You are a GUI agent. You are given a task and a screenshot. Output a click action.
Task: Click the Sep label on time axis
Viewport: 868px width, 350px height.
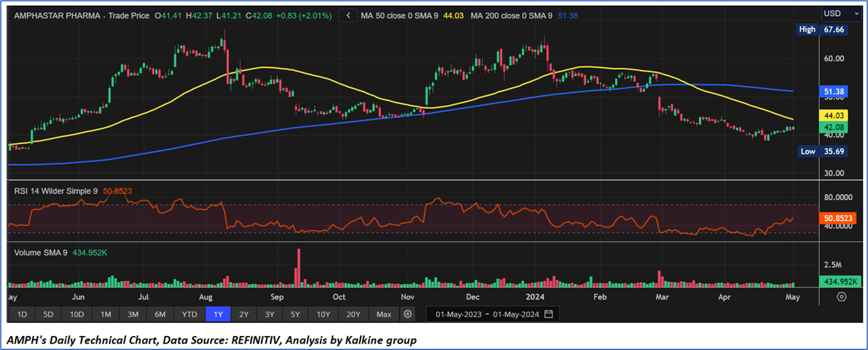(x=277, y=297)
